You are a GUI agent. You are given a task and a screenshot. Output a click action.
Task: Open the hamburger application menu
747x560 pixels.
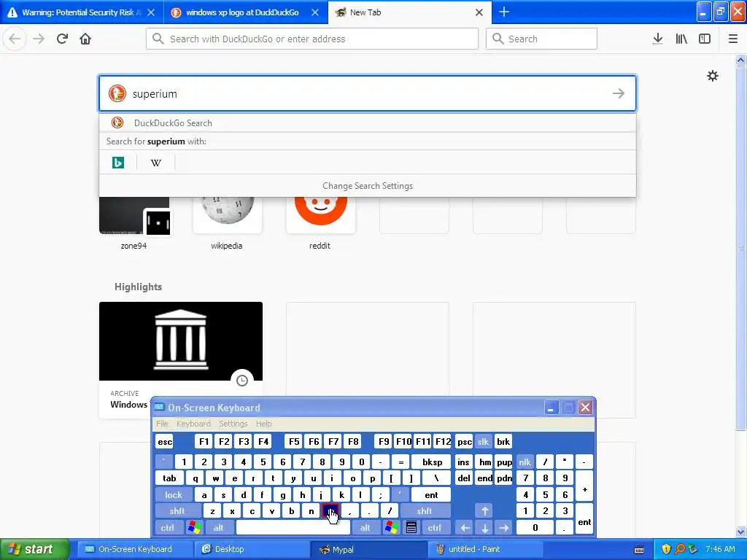tap(733, 39)
